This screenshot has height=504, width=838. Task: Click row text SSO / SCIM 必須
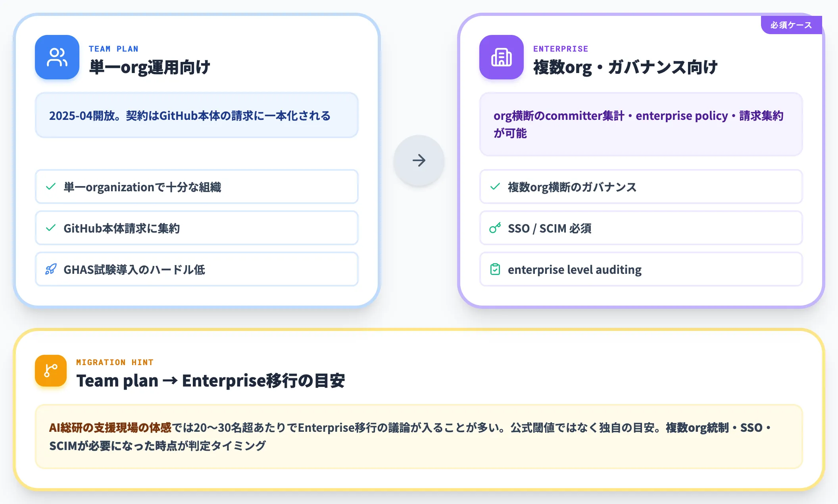[x=550, y=228]
